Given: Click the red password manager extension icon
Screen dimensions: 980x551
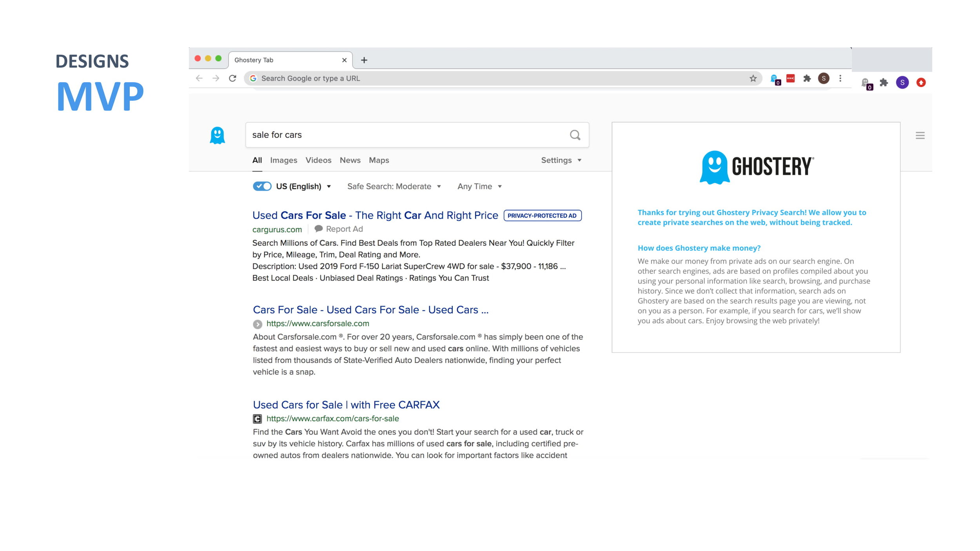Looking at the screenshot, I should click(791, 78).
